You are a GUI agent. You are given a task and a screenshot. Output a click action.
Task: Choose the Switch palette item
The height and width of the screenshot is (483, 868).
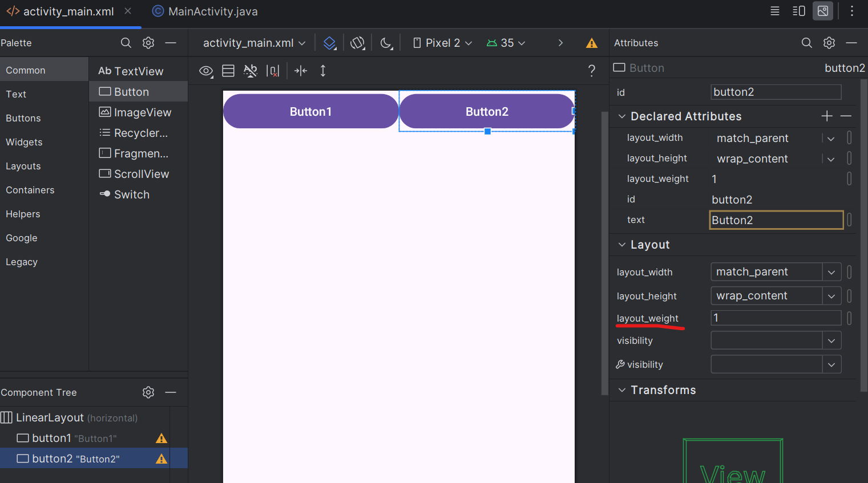[x=139, y=194]
